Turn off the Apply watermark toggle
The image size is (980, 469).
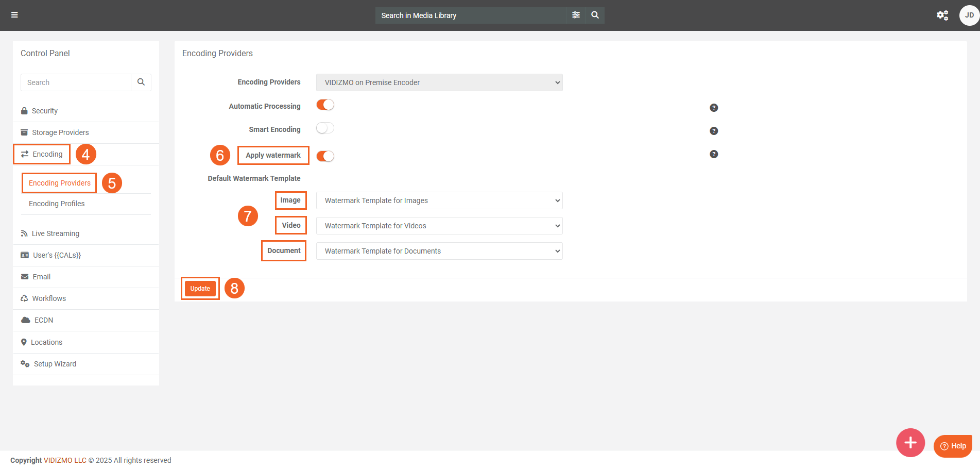click(x=325, y=156)
